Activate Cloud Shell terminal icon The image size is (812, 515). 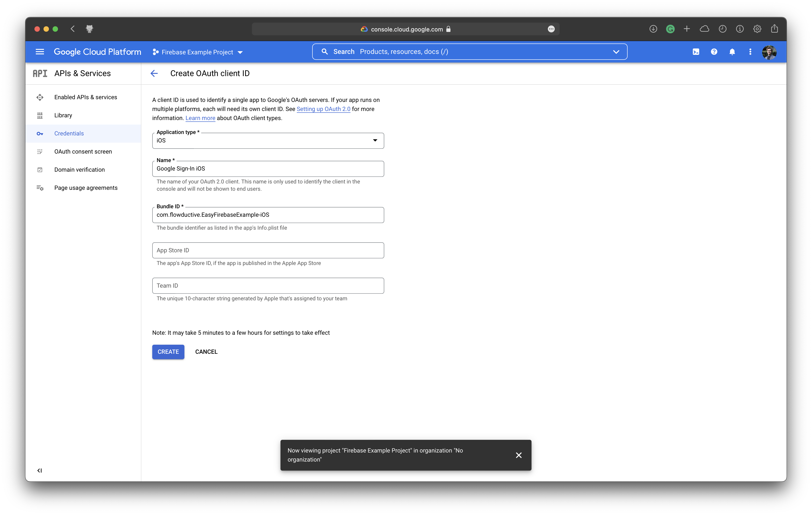pyautogui.click(x=696, y=52)
